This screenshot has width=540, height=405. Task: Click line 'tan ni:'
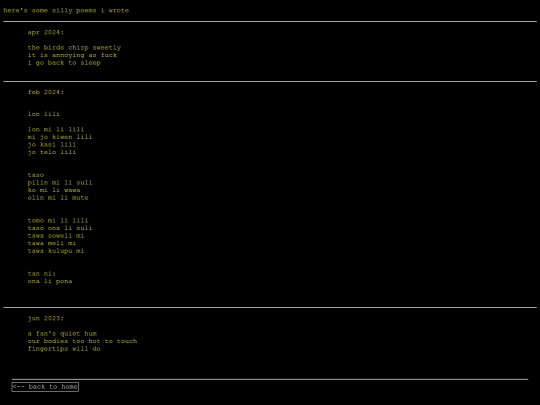(x=42, y=274)
